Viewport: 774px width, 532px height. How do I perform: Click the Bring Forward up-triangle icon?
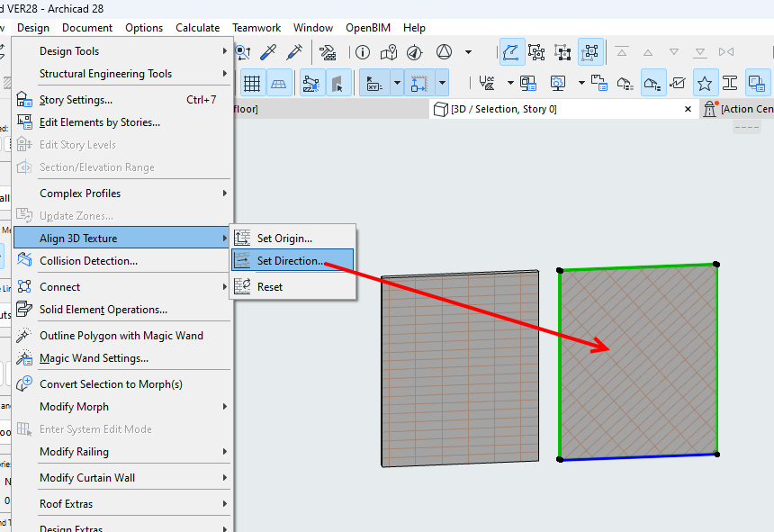pyautogui.click(x=648, y=52)
